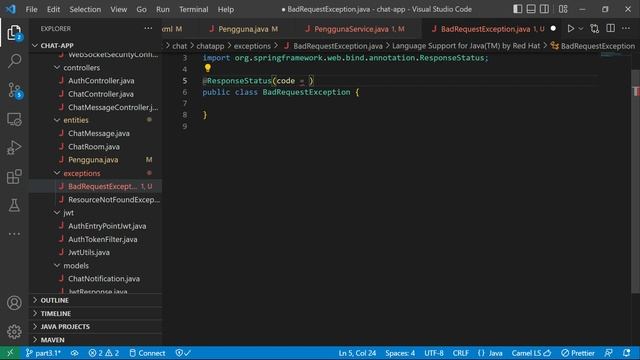Open the File menu
The height and width of the screenshot is (360, 640).
point(31,9)
